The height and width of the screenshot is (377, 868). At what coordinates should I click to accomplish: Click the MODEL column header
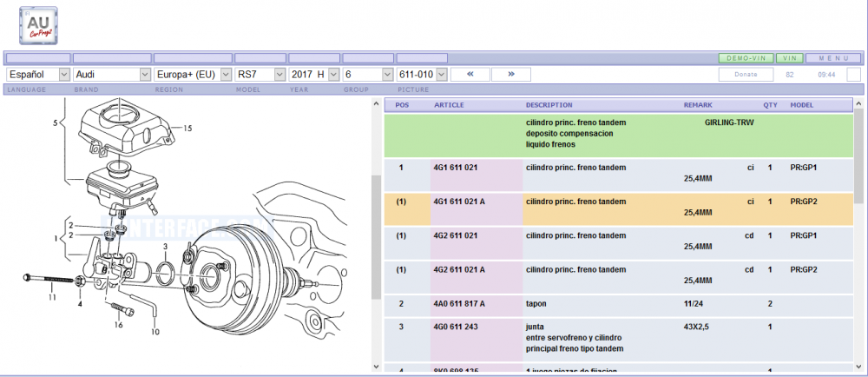click(x=801, y=105)
